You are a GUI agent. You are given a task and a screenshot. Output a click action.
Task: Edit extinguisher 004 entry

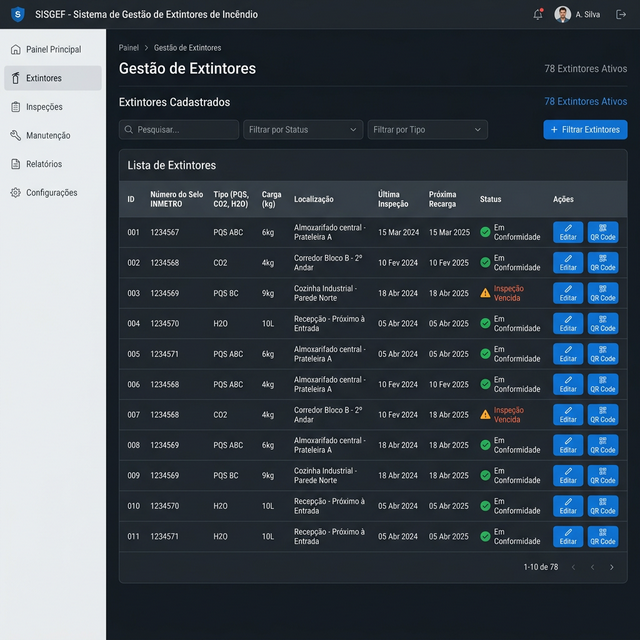(568, 324)
